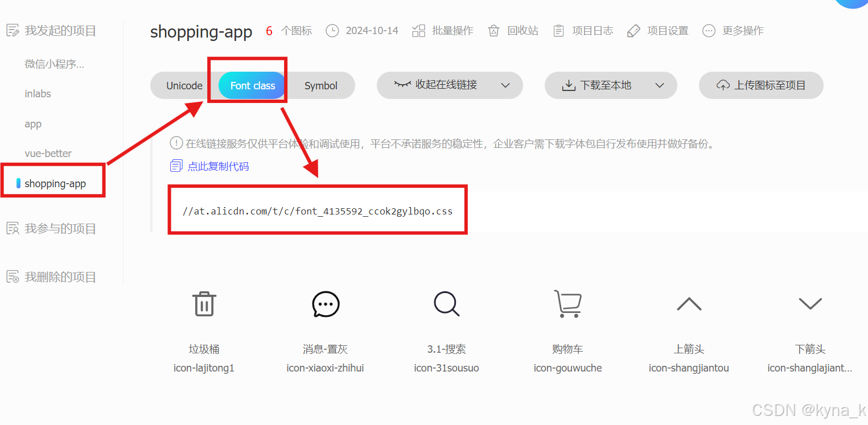Click the icon beside 我发起的项目

[13, 31]
